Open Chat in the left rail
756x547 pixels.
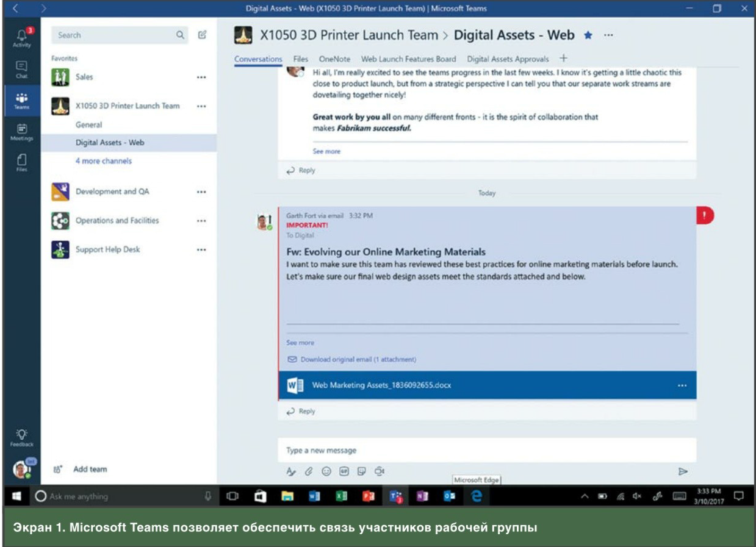pyautogui.click(x=21, y=69)
